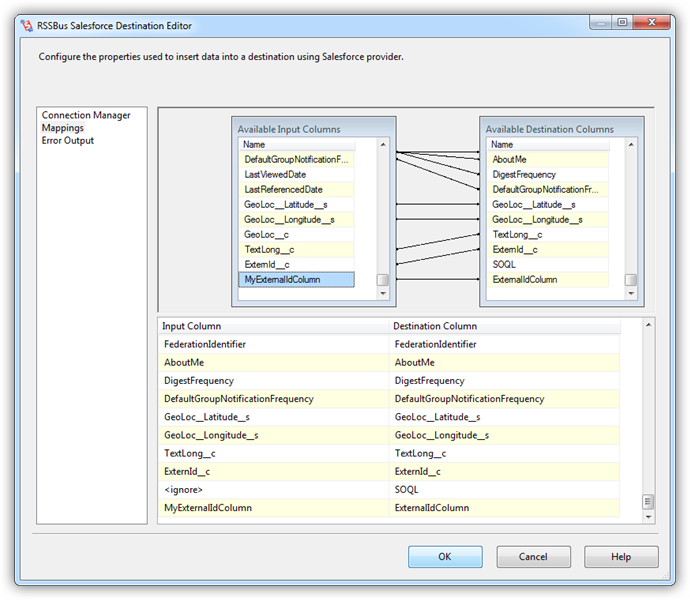Close the Salesforce Destination Editor window
This screenshot has height=600, width=690.
652,22
